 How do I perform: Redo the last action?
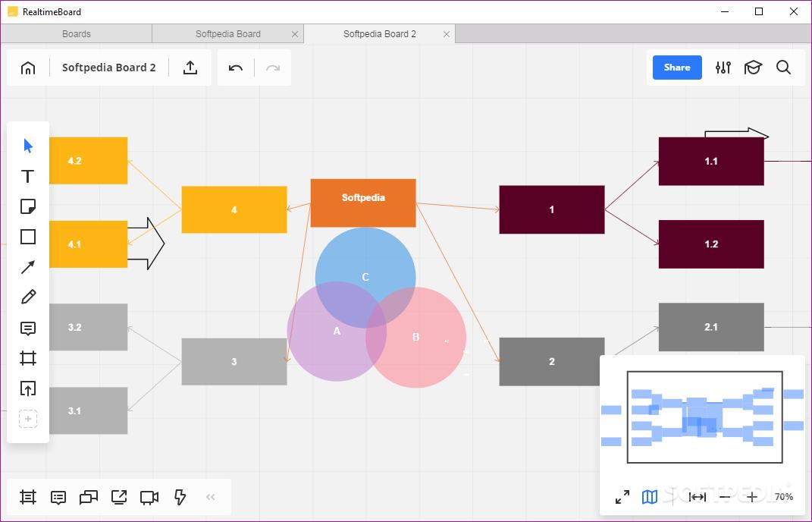(x=273, y=68)
